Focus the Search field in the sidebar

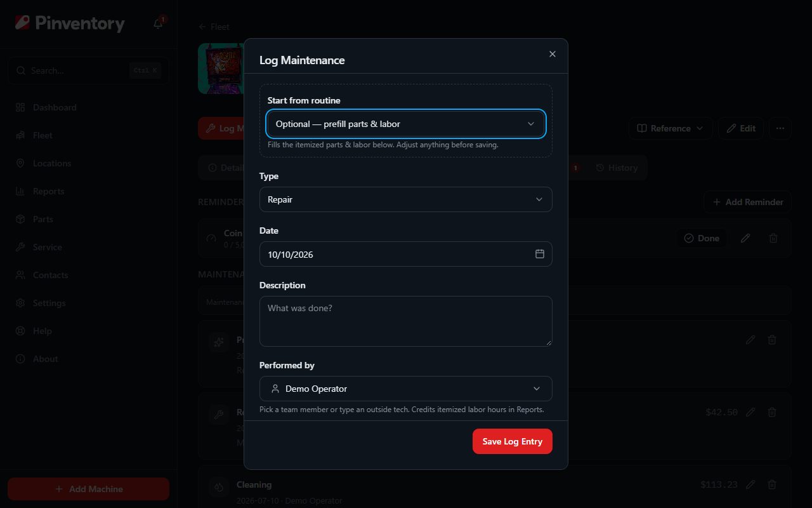pyautogui.click(x=88, y=70)
